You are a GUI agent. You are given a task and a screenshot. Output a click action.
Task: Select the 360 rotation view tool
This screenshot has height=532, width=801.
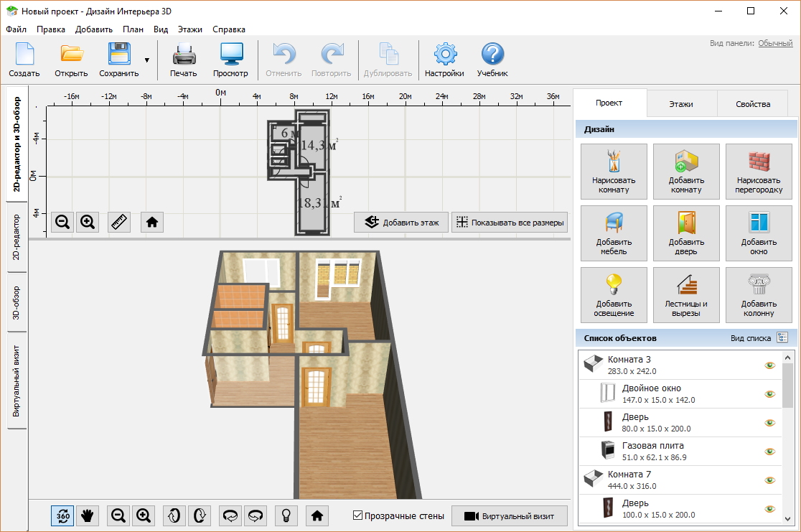click(62, 515)
